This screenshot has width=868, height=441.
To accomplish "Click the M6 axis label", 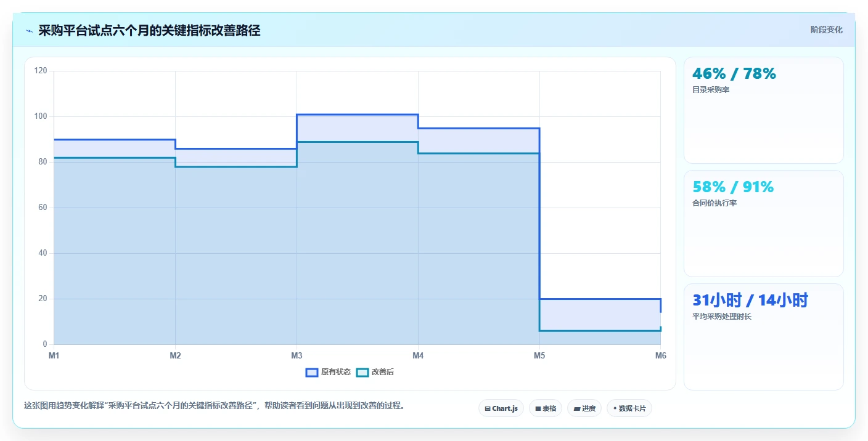I will 661,355.
